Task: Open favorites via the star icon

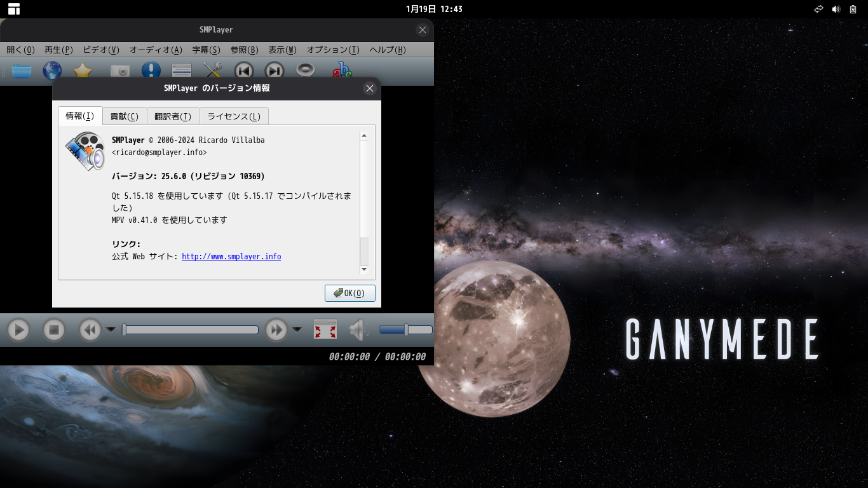Action: coord(83,71)
